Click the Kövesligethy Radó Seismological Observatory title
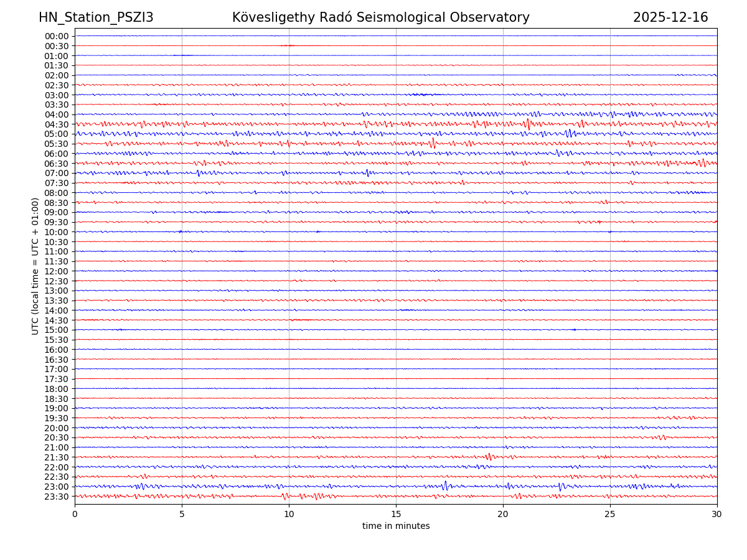 click(x=380, y=17)
